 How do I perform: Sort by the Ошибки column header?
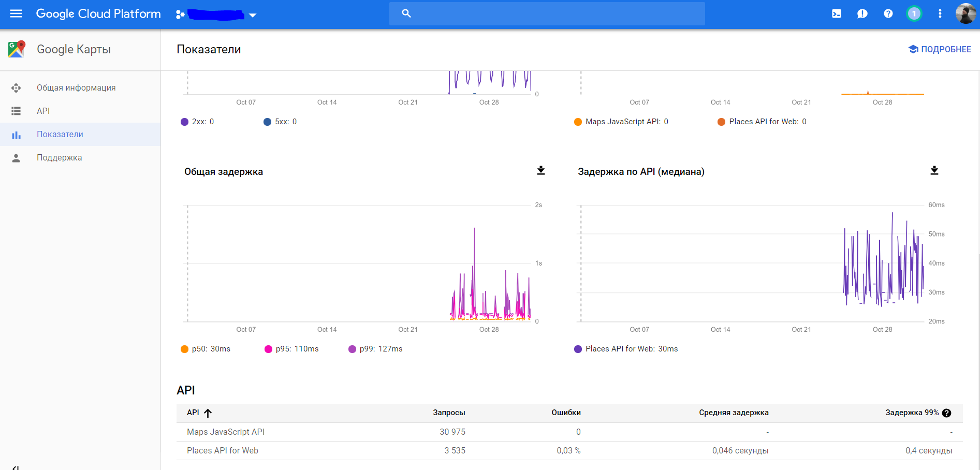coord(566,413)
